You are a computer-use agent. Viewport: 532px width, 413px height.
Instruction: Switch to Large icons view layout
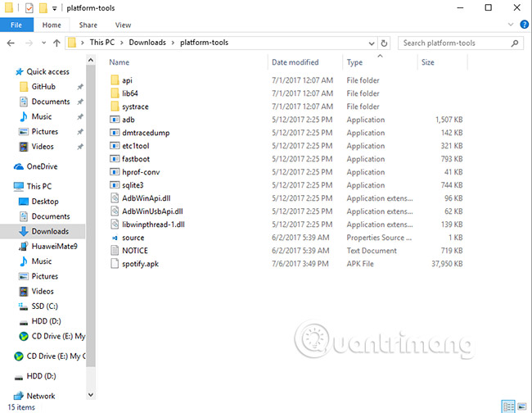click(x=522, y=406)
